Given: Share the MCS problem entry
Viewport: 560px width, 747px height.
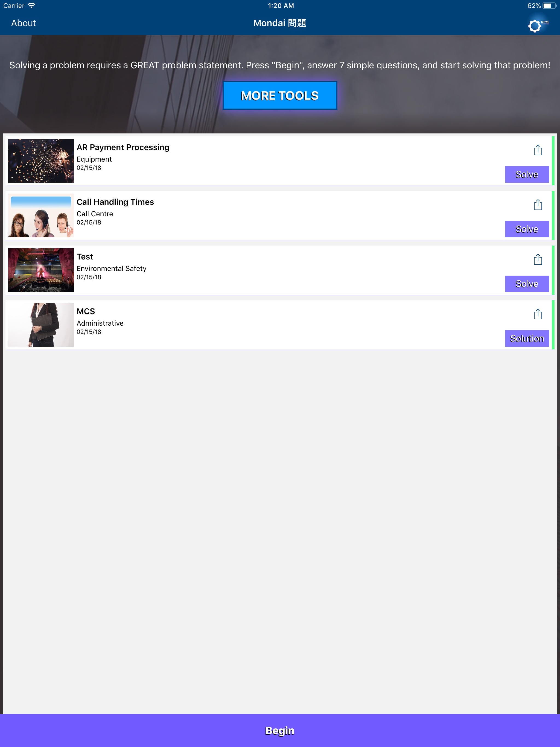Looking at the screenshot, I should point(538,314).
